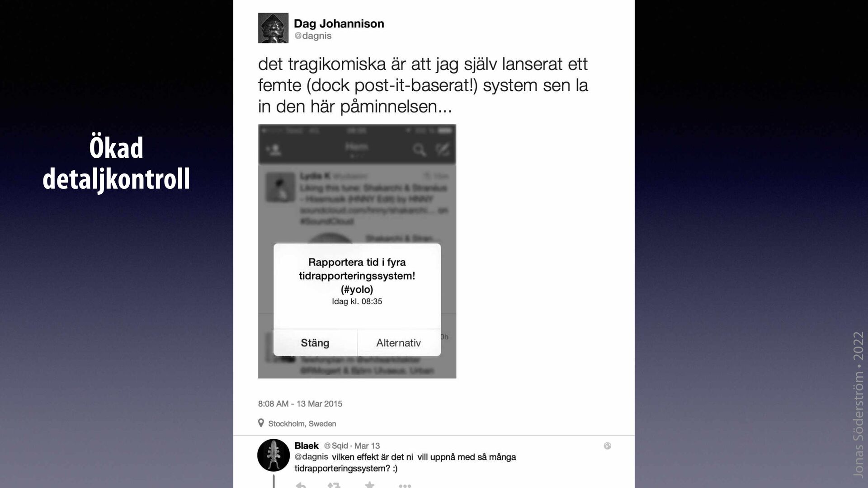The height and width of the screenshot is (488, 868).
Task: Click the globe icon on Blaek's reply
Action: click(607, 446)
